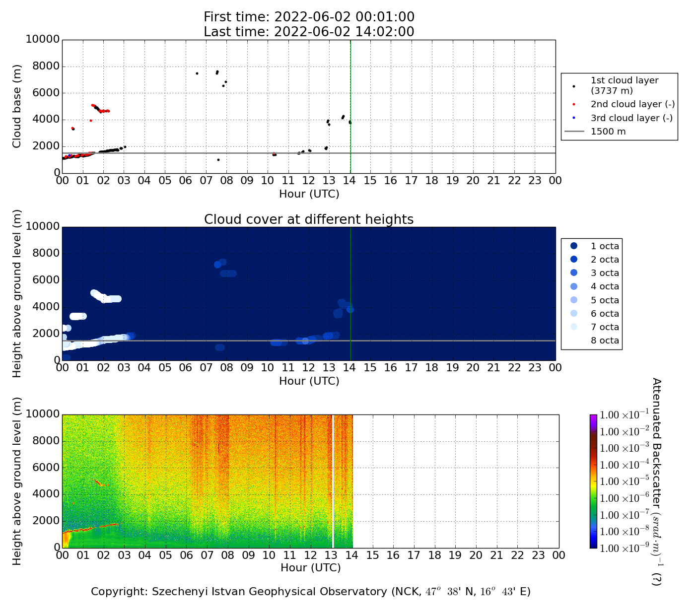Select the 4 octa legend color dot
The height and width of the screenshot is (616, 695).
click(574, 286)
